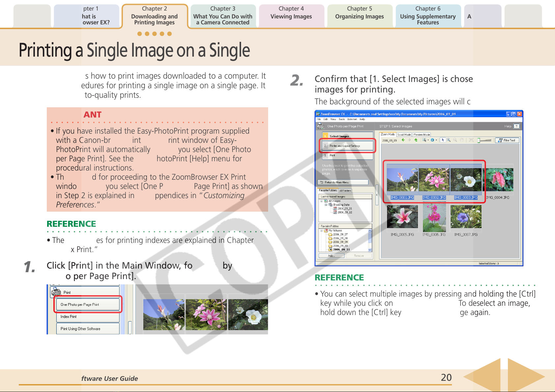
Task: Open Chapter 3 What You Can Do tab
Action: click(x=223, y=16)
